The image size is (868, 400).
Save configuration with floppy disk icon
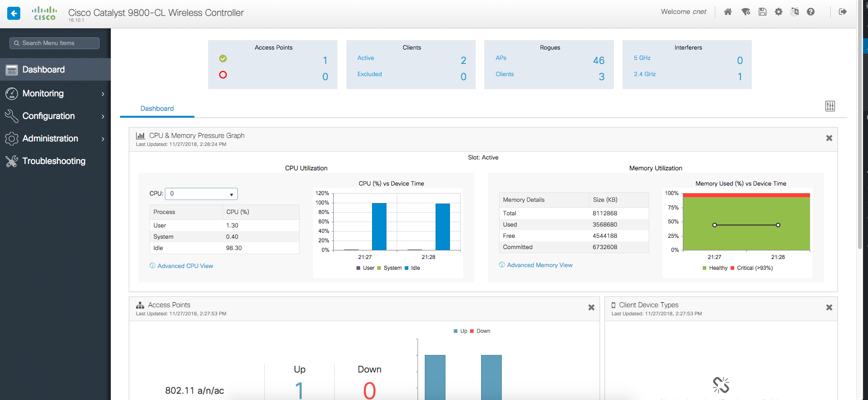click(763, 12)
